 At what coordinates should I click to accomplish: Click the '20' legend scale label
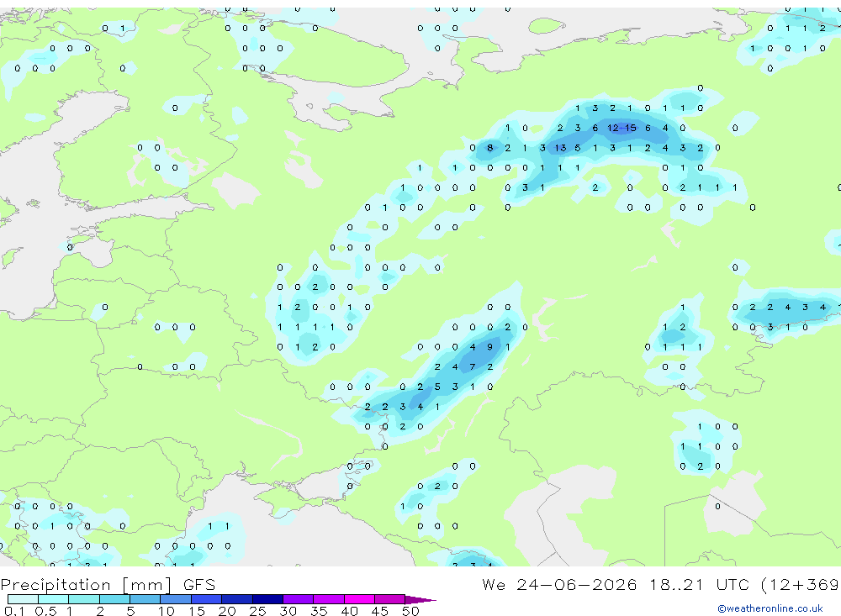[x=227, y=611]
